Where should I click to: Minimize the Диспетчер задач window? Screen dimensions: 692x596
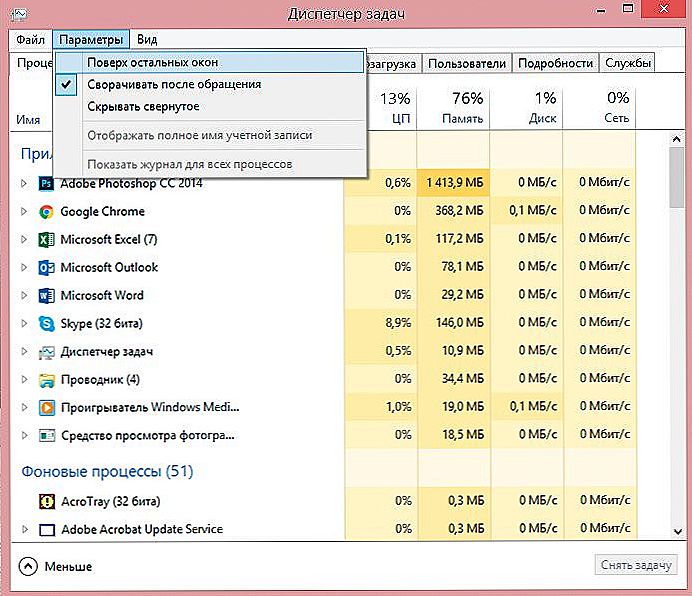click(x=601, y=10)
